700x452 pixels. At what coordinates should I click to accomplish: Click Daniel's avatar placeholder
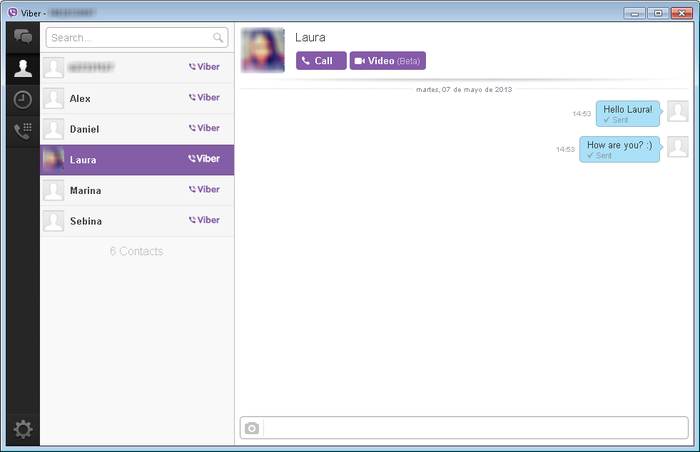tap(54, 129)
